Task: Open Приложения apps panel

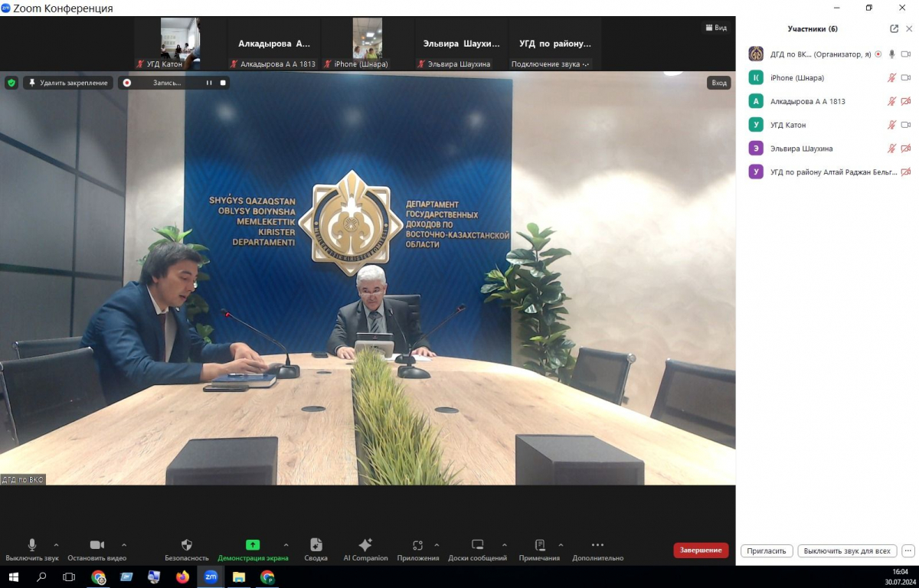Action: 418,550
